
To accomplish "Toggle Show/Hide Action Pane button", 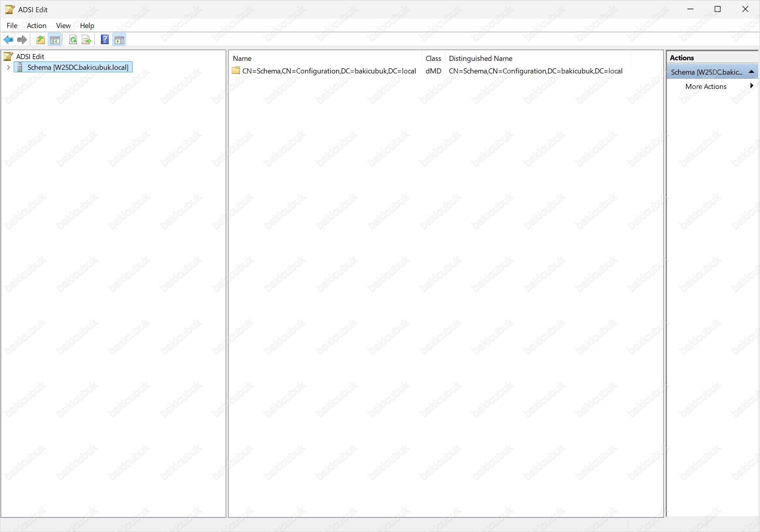I will point(119,40).
